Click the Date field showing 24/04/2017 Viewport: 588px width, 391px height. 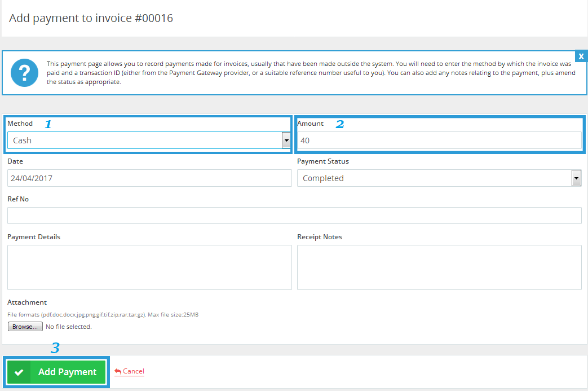coord(149,178)
